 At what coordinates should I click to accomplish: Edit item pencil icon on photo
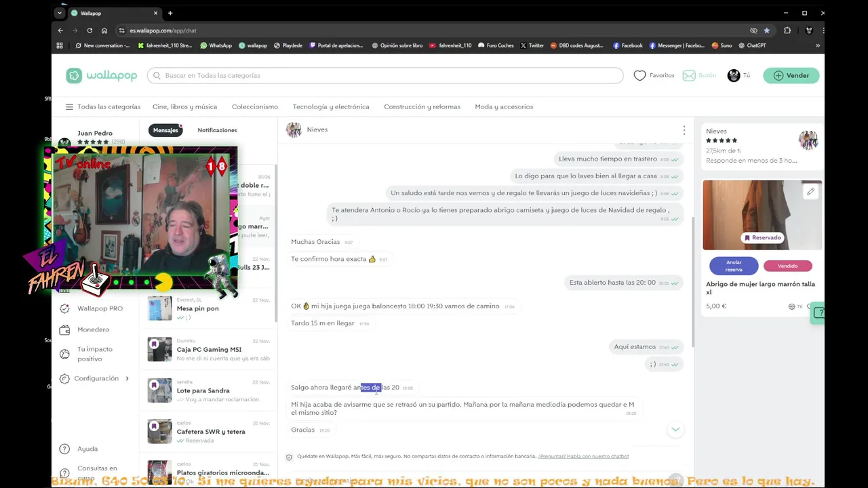point(810,192)
